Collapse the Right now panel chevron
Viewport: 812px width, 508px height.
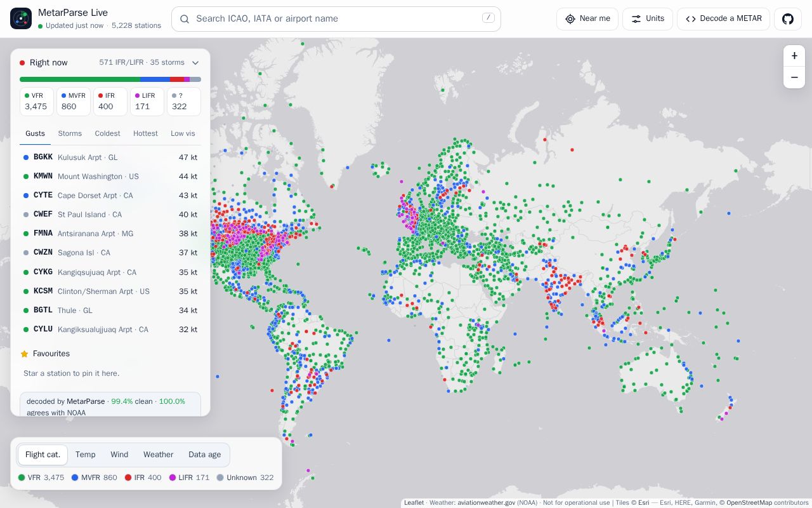tap(195, 63)
